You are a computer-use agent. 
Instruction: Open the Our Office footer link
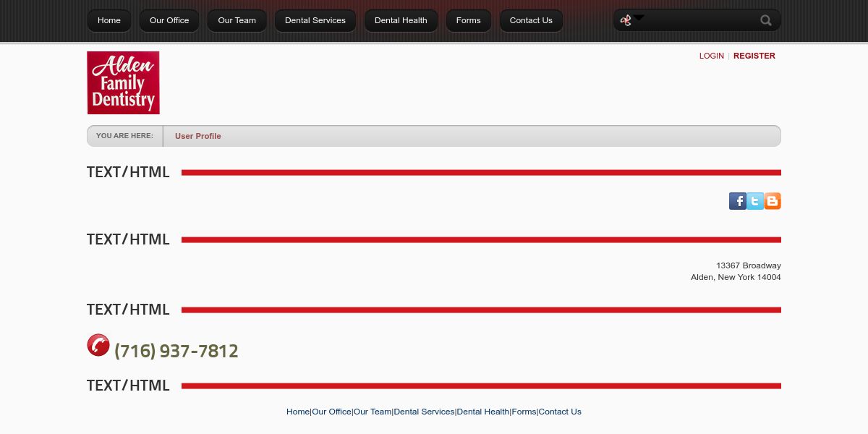pyautogui.click(x=331, y=412)
